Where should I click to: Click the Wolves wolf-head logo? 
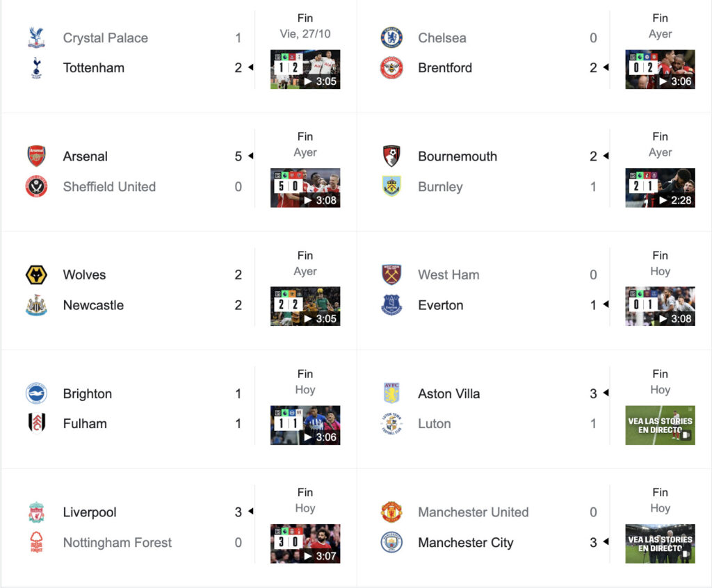(36, 275)
